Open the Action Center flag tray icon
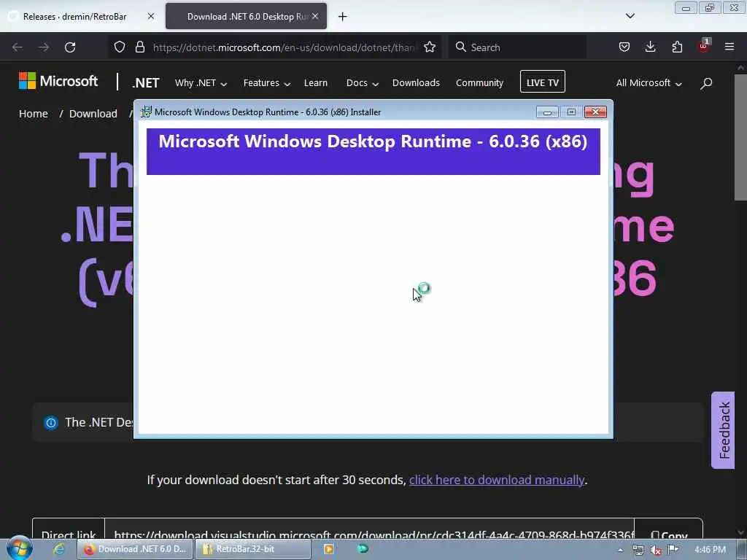The width and height of the screenshot is (747, 560). [673, 550]
